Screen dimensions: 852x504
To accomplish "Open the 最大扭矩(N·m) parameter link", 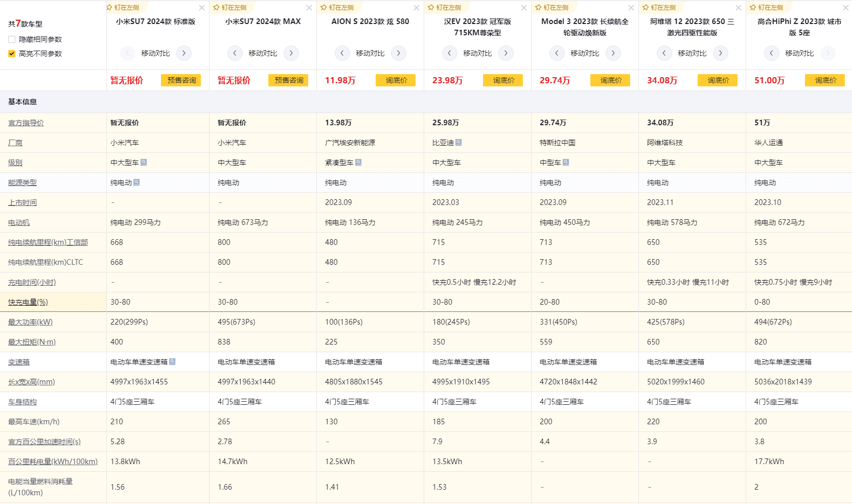I will 32,342.
